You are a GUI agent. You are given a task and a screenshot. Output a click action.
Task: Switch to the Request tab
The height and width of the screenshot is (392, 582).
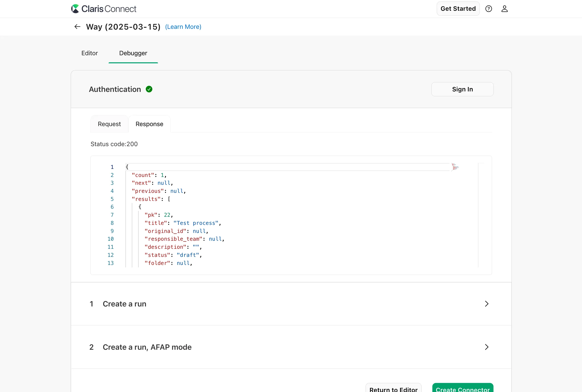(109, 124)
